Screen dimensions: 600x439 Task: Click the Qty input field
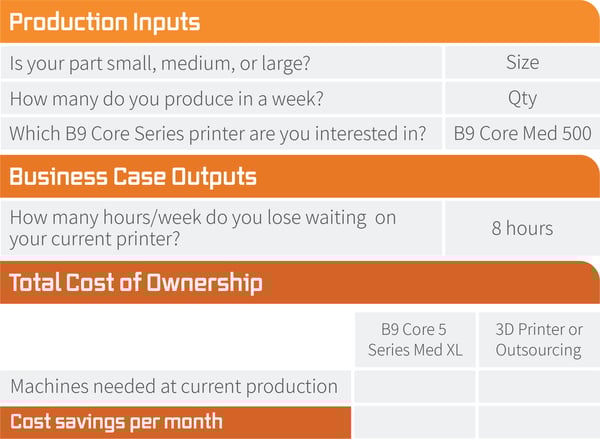[x=523, y=98]
